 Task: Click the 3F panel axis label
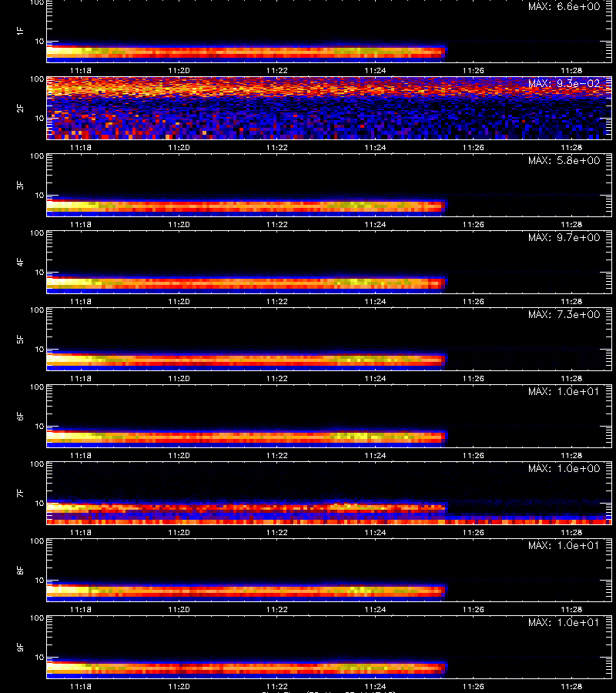[x=20, y=185]
